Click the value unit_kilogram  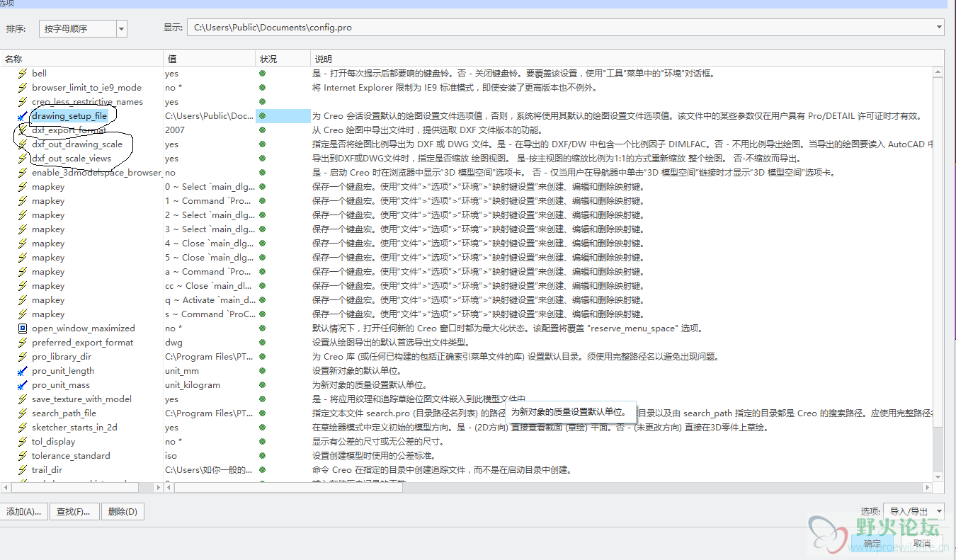click(193, 385)
